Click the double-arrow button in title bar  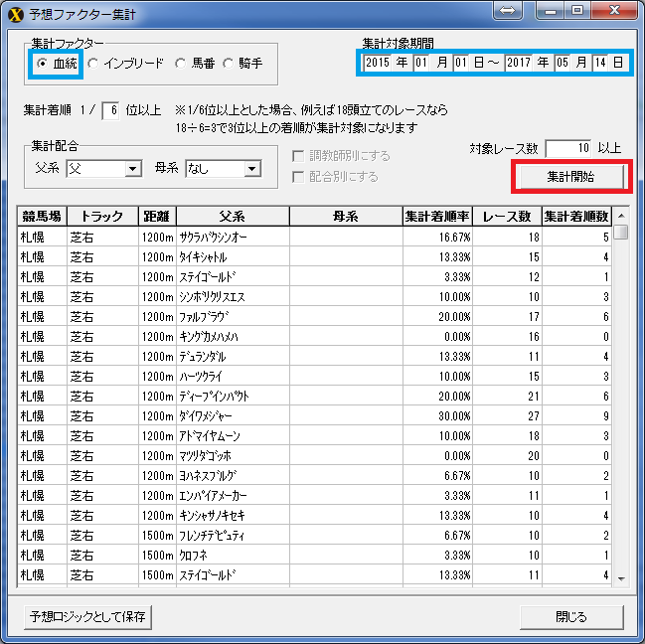507,11
